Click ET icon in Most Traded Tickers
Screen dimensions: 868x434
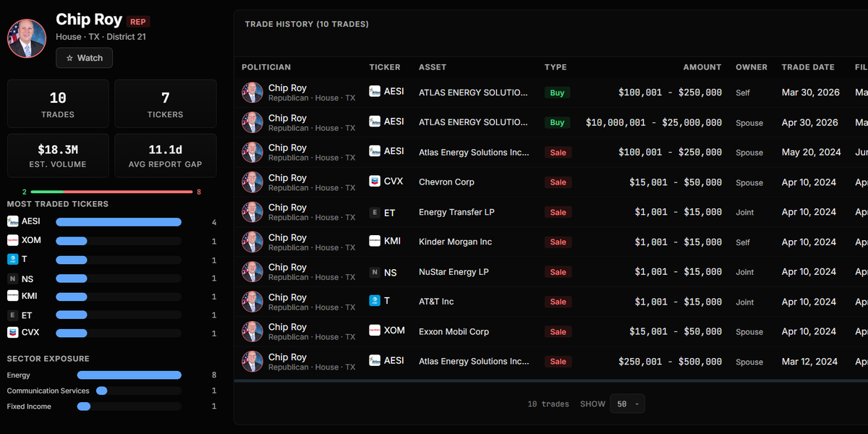[x=12, y=315]
